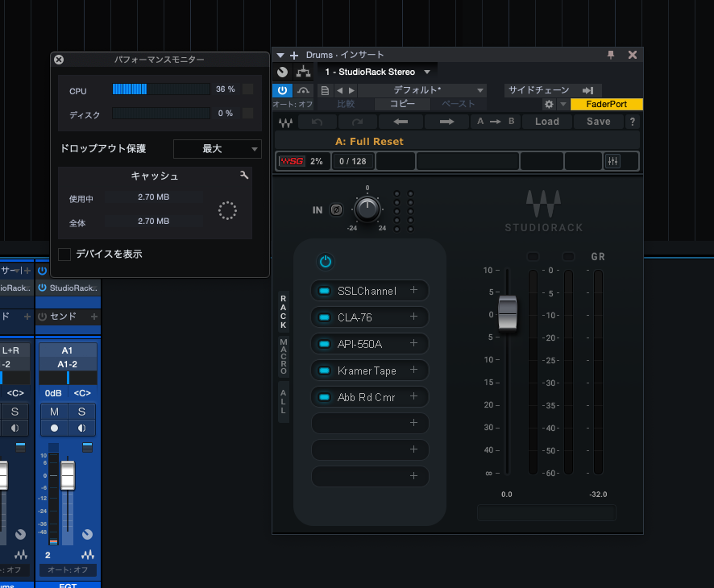The width and height of the screenshot is (714, 588).
Task: Go to next Waves preset arrow
Action: pyautogui.click(x=446, y=122)
